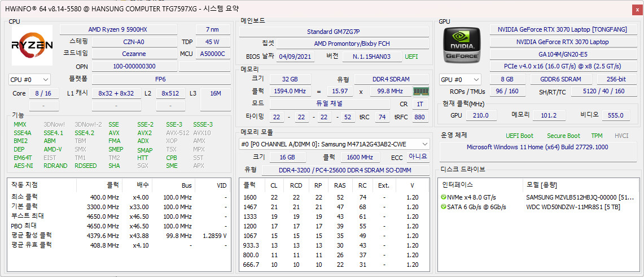Click the VID column header in the clock table
The image size is (644, 277).
(221, 185)
